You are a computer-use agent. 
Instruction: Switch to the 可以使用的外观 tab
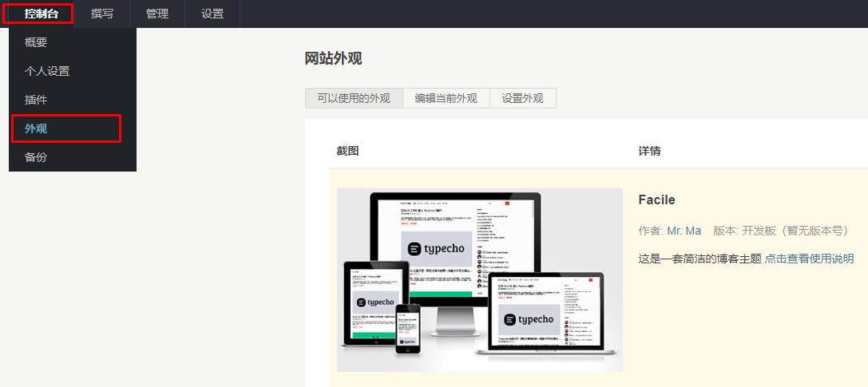pos(354,98)
